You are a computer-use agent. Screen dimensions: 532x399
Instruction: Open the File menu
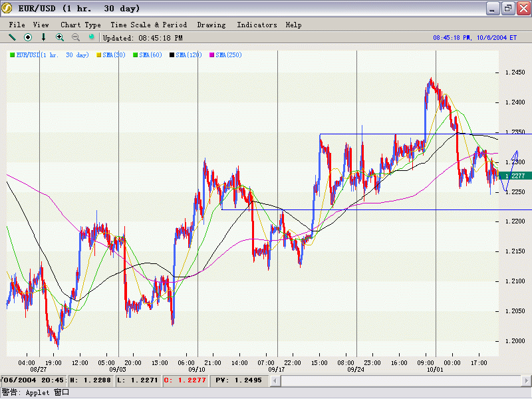click(x=17, y=25)
